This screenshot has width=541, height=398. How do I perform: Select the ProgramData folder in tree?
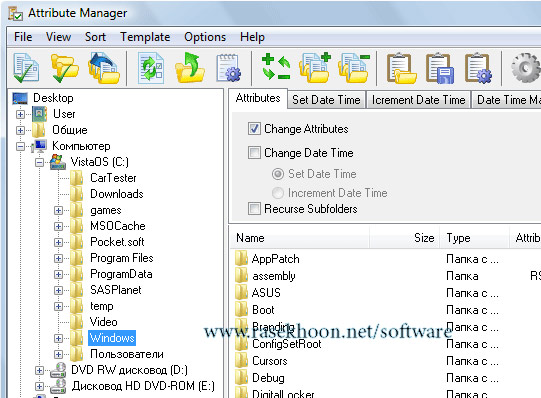click(121, 274)
